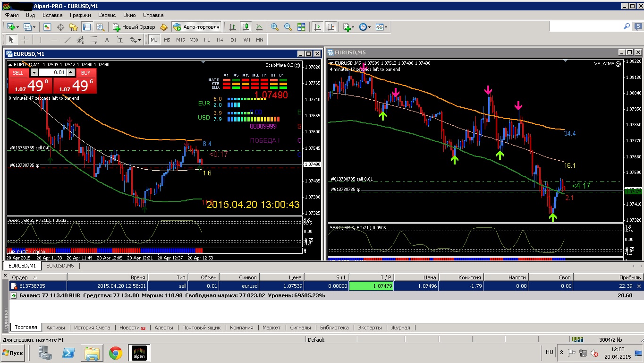Click the Zoom In magnifier icon
The width and height of the screenshot is (644, 363).
tap(274, 27)
